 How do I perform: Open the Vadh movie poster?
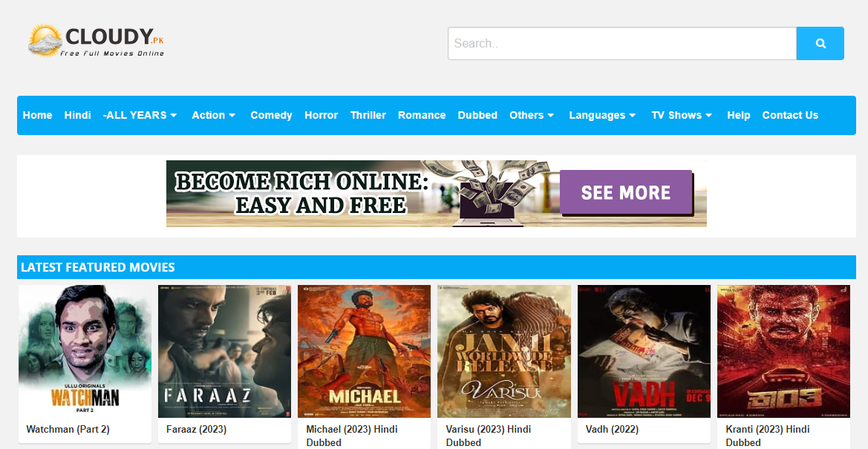(644, 352)
